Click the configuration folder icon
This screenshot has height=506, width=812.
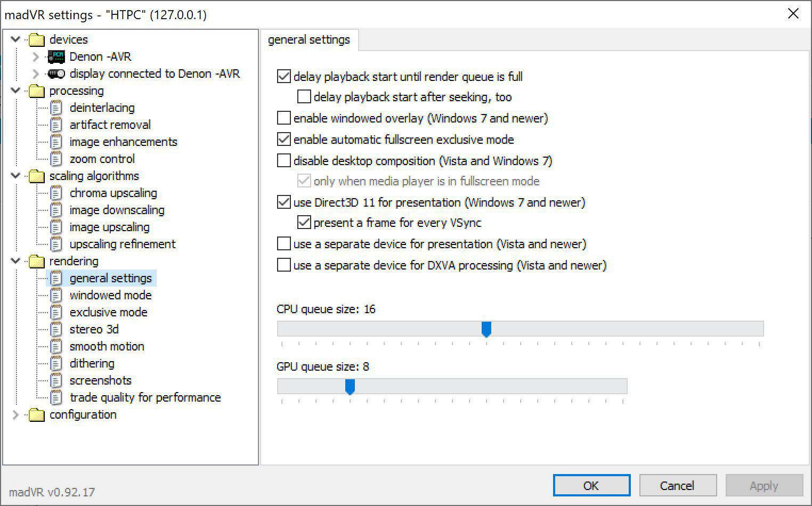[x=36, y=414]
